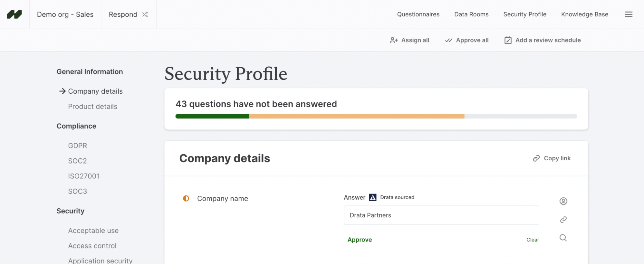Click the Drata logo icon beside Answer
Screen dimensions: 644x264
(x=373, y=197)
